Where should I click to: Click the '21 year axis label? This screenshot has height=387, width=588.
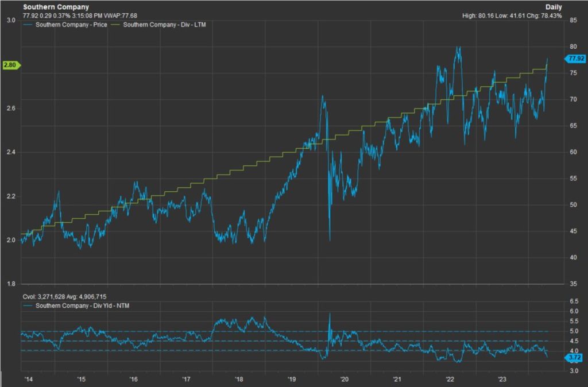pos(397,379)
